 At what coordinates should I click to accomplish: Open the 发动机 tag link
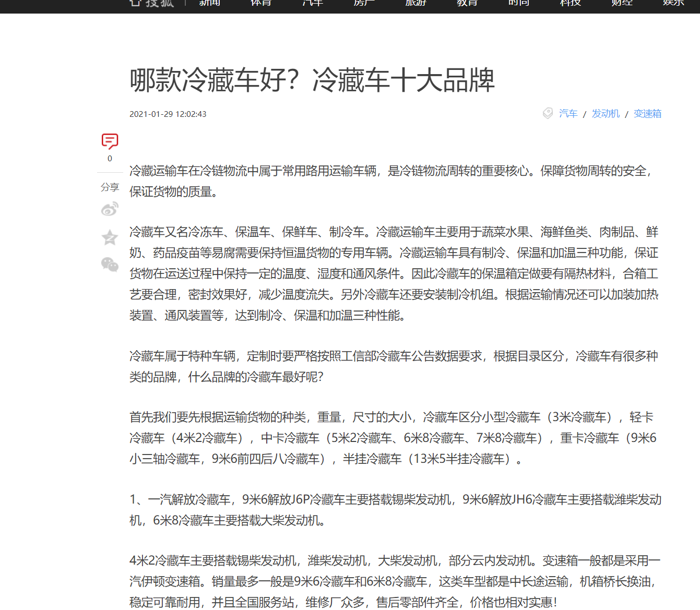(606, 113)
